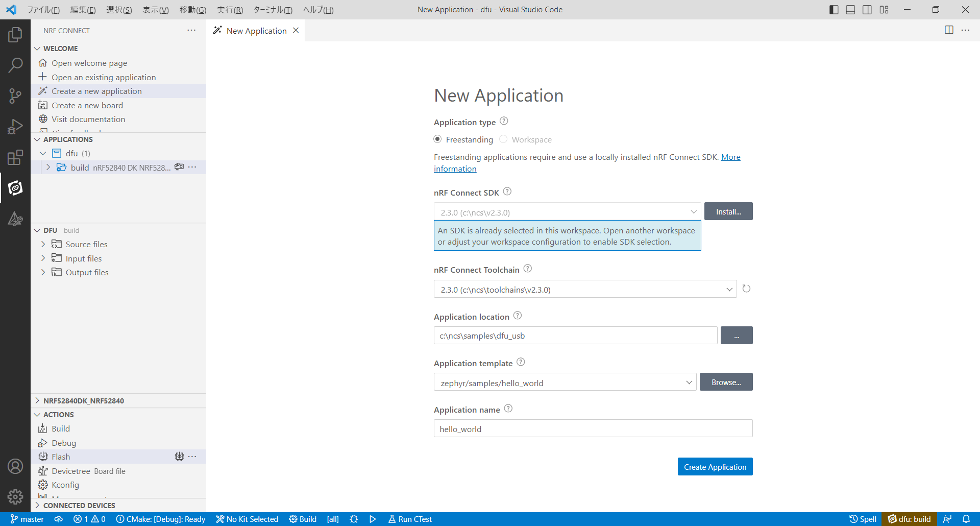
Task: Toggle the bottom panel layout icon
Action: (x=850, y=10)
